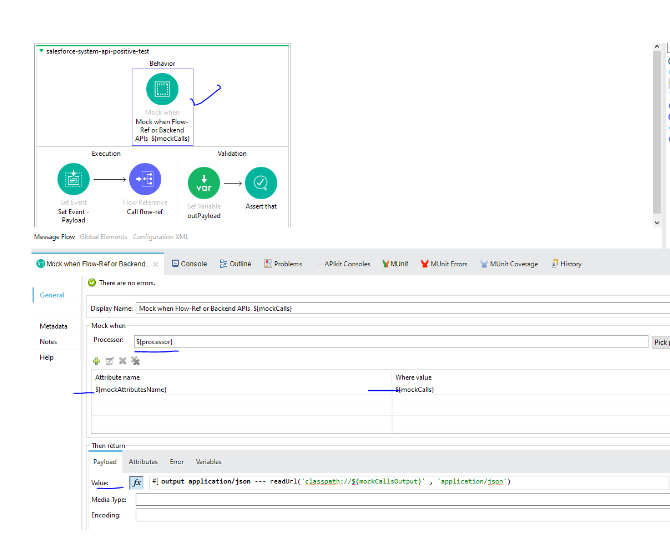Switch to the Attributes tab in Then return
The height and width of the screenshot is (547, 670).
pos(143,462)
